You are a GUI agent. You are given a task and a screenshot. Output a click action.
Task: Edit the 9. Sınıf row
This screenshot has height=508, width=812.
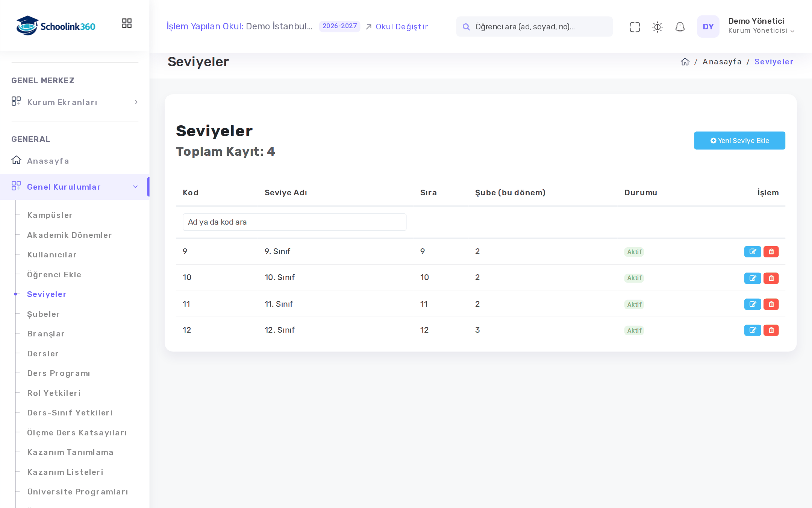(753, 252)
